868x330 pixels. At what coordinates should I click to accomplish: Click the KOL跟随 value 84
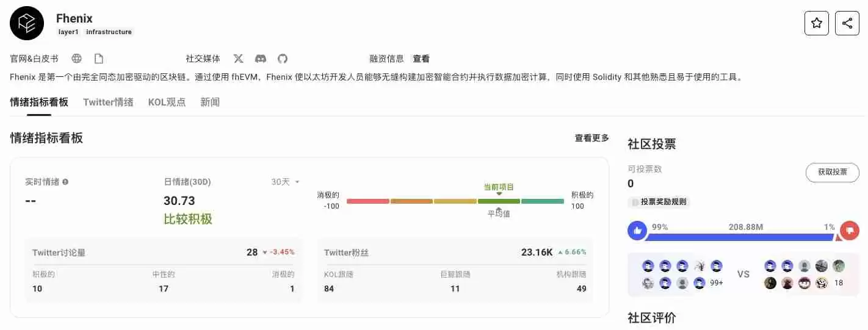pos(329,289)
